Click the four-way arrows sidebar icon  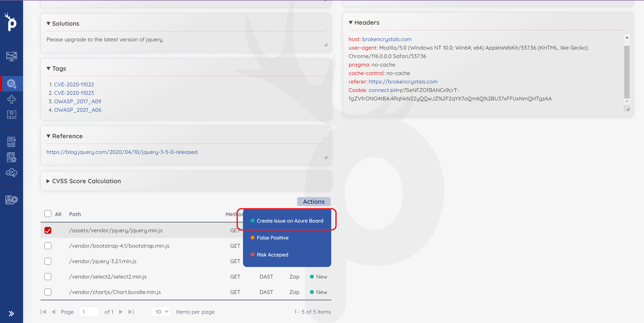pyautogui.click(x=12, y=99)
